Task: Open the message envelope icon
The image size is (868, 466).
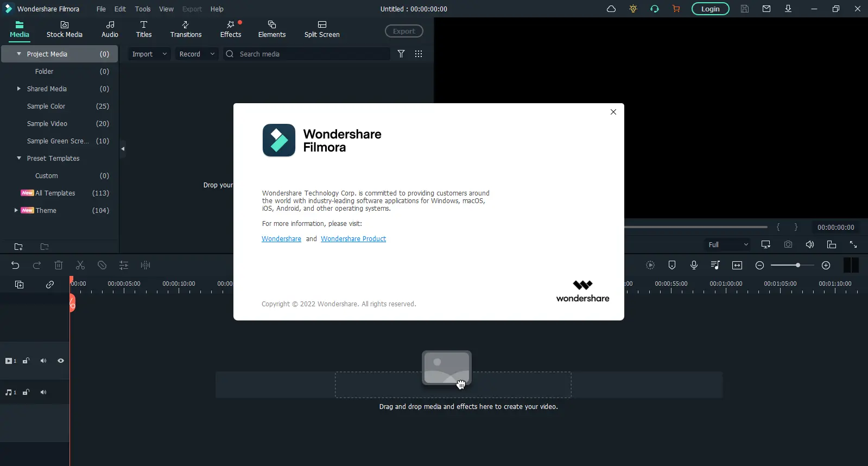Action: point(766,9)
